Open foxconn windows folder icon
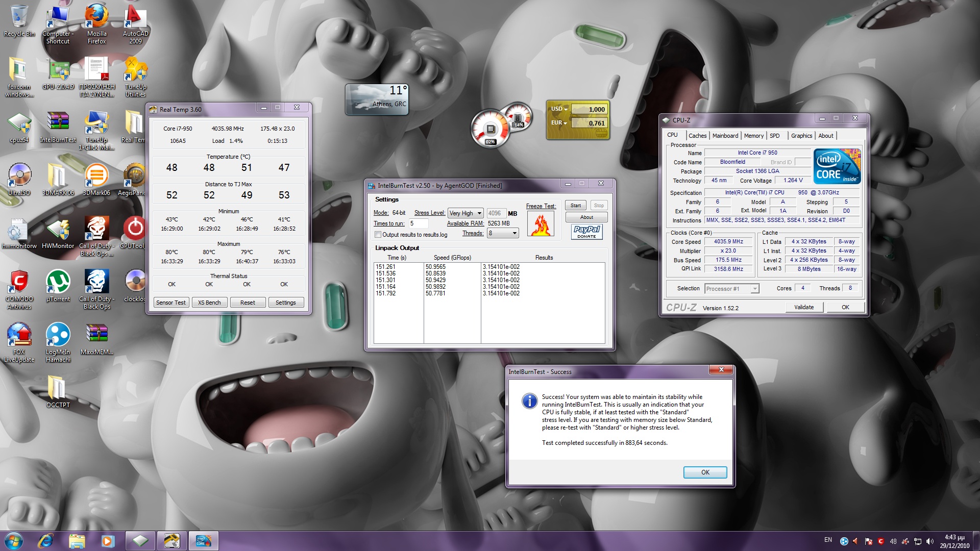The height and width of the screenshot is (551, 980). [19, 77]
